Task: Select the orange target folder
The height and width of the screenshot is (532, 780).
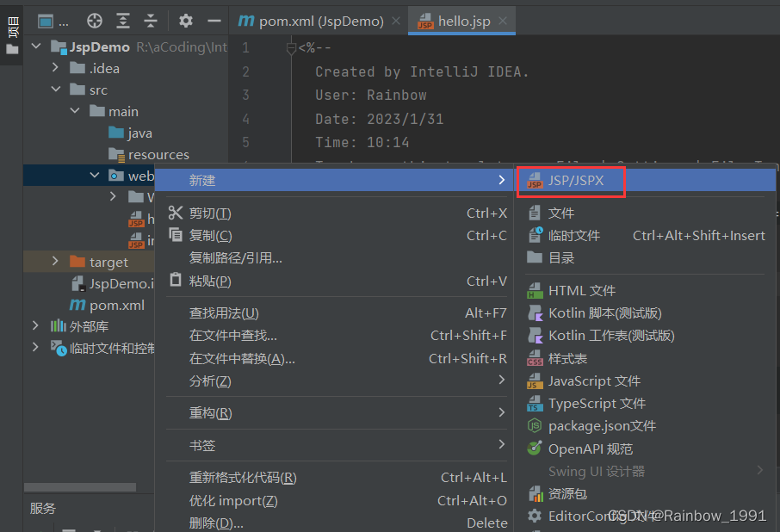Action: pos(99,262)
